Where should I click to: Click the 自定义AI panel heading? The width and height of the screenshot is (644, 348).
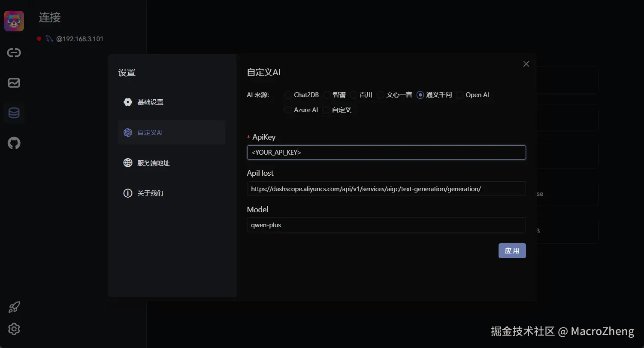[x=264, y=72]
